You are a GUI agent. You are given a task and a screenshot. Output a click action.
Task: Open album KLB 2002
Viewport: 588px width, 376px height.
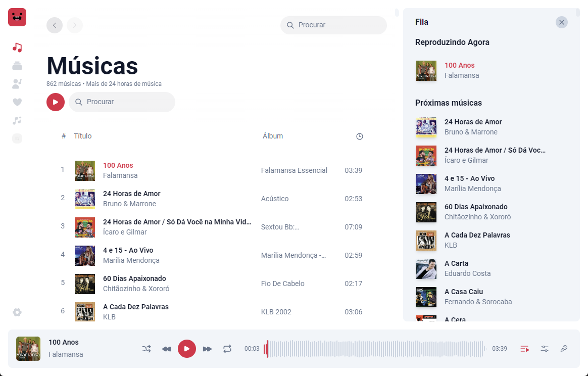click(276, 312)
